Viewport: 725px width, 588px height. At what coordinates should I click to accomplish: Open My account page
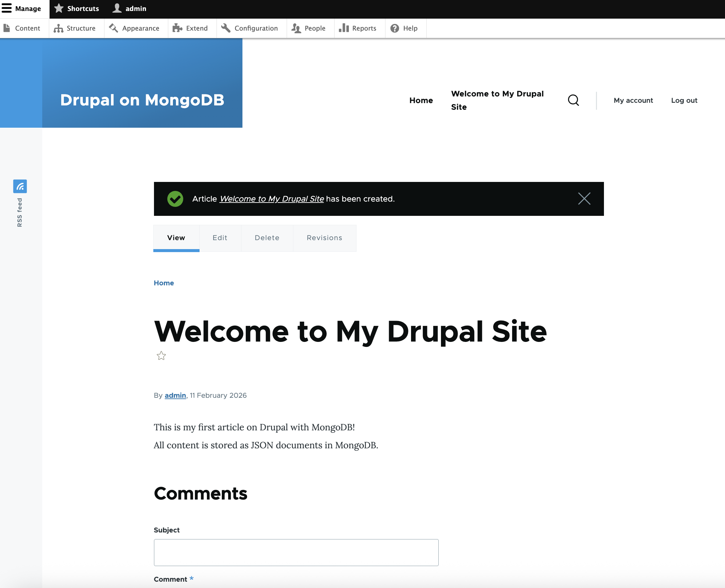click(x=633, y=100)
